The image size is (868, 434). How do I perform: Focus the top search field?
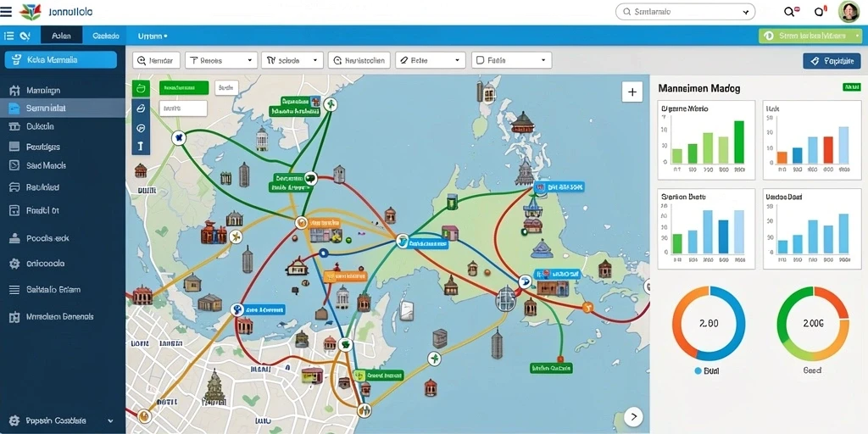[685, 11]
